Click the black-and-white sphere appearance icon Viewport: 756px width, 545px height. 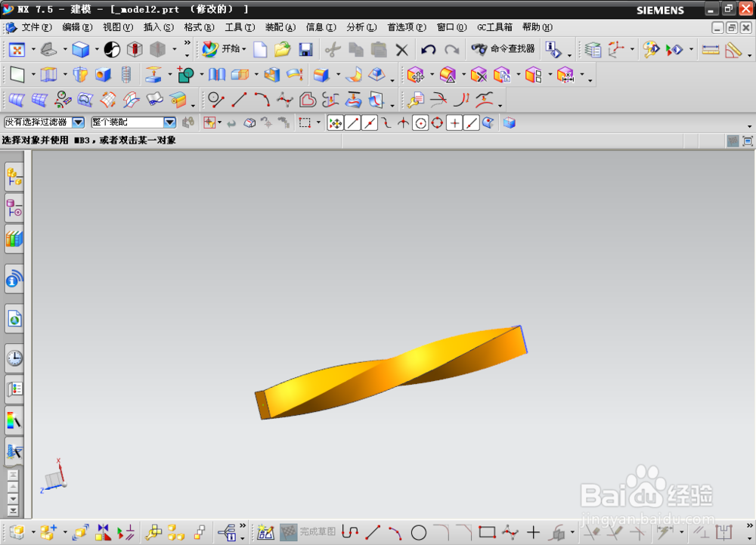coord(112,49)
